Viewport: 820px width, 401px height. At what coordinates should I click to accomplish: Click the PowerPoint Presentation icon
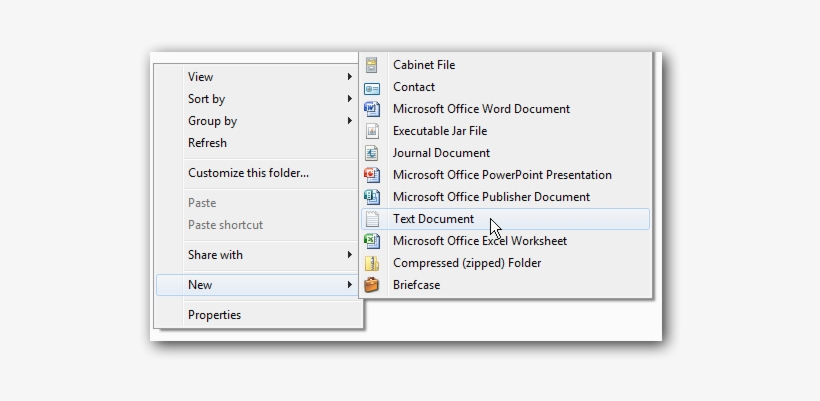point(371,175)
